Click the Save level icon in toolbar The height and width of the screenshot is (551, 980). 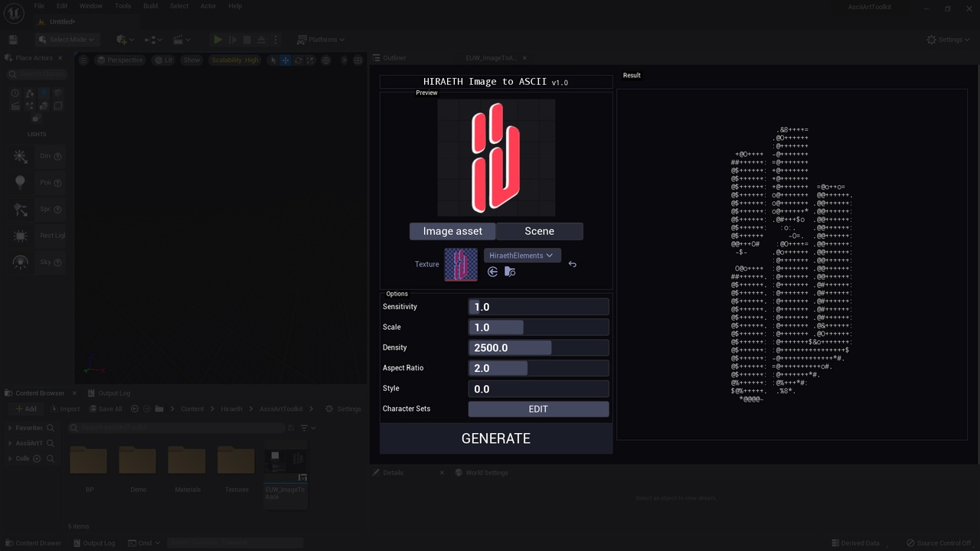pyautogui.click(x=13, y=40)
